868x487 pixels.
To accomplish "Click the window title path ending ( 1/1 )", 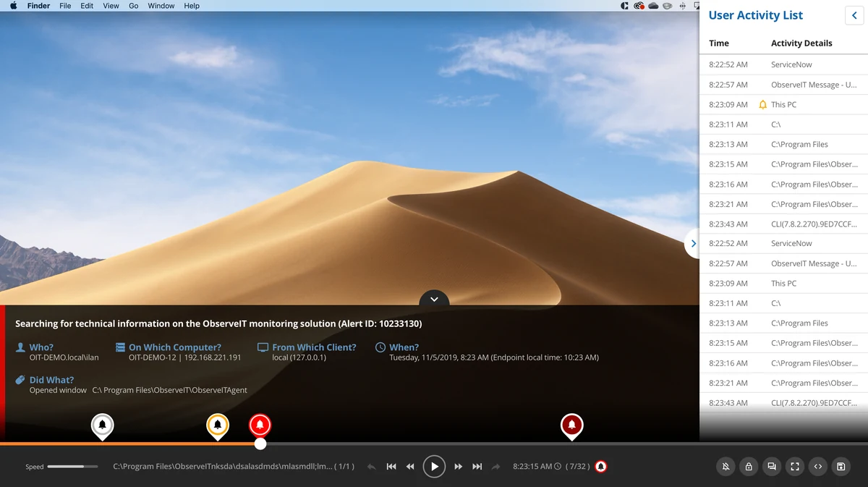I will pos(234,467).
